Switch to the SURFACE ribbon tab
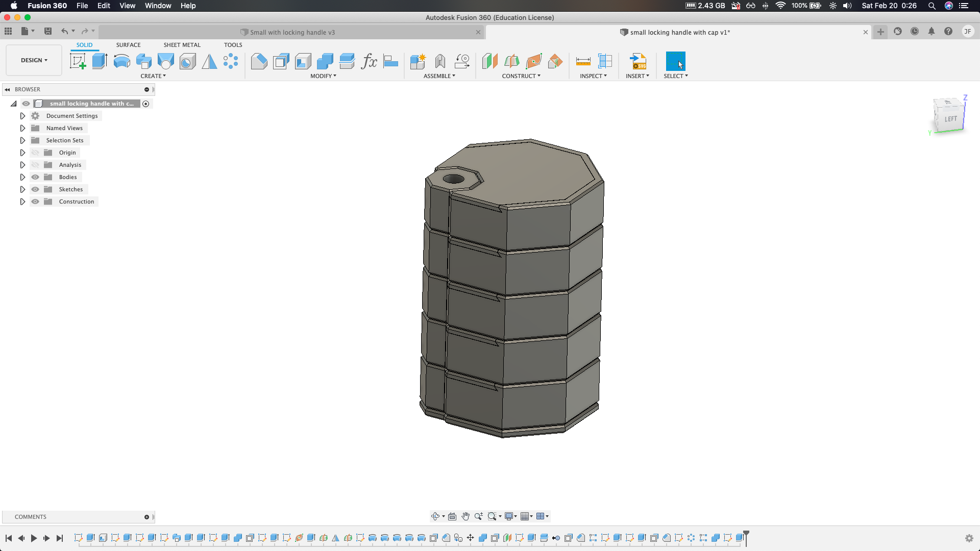The height and width of the screenshot is (551, 980). pyautogui.click(x=128, y=45)
